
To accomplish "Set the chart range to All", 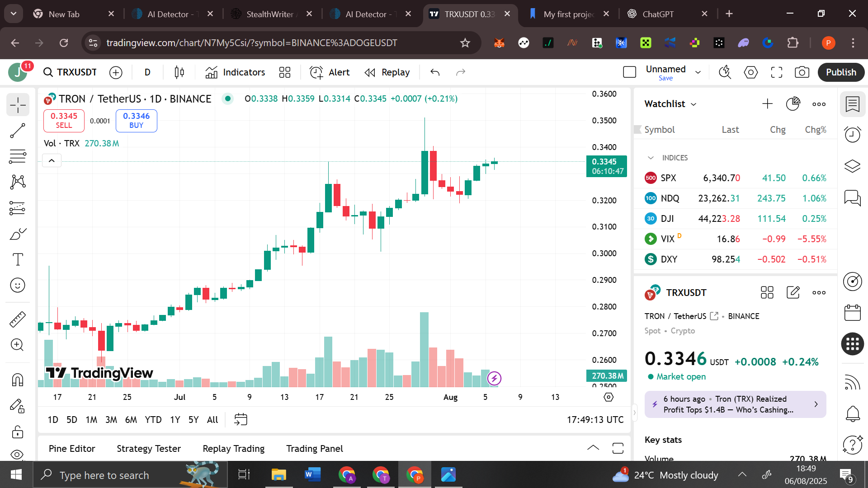I will pos(212,420).
